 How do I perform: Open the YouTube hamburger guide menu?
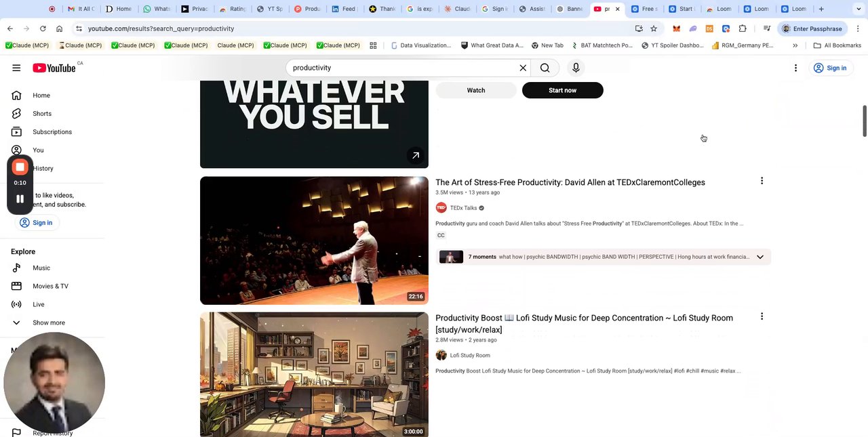(16, 68)
